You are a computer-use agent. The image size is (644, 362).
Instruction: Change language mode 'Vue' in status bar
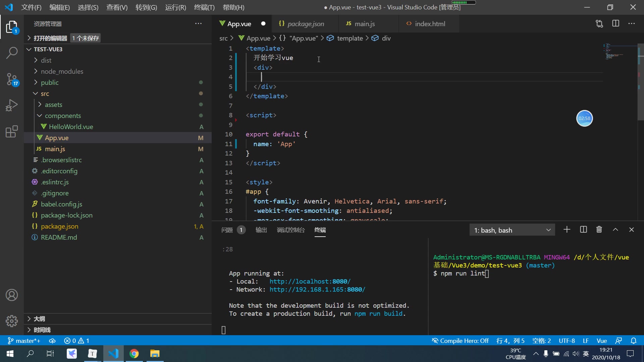click(602, 341)
